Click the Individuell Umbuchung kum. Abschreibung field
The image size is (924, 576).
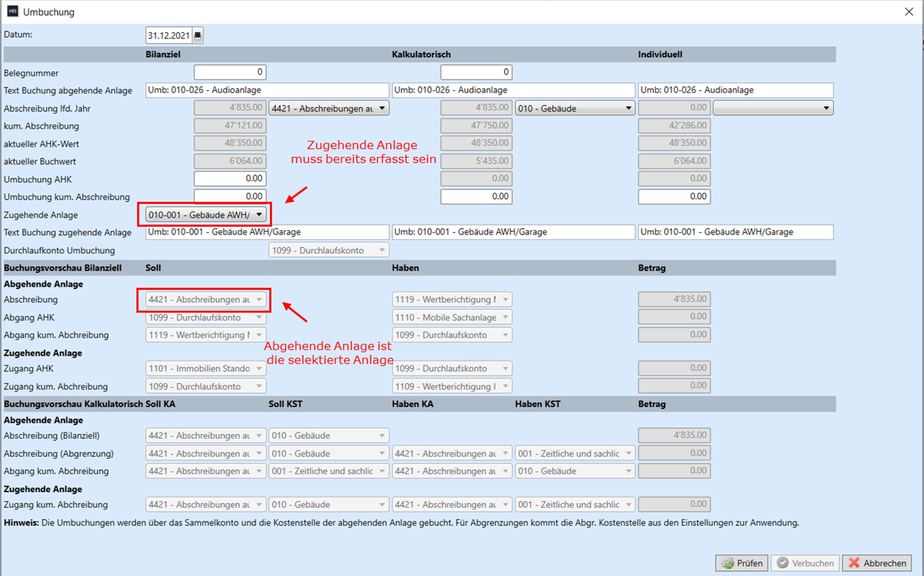pos(674,196)
